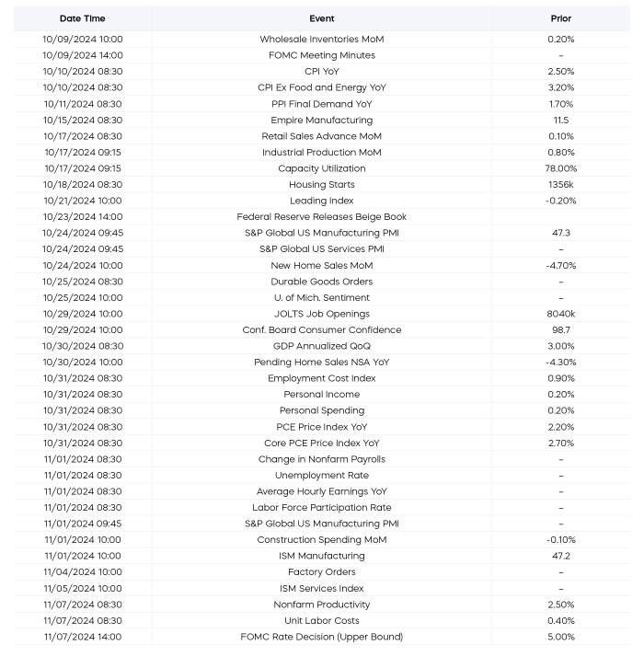This screenshot has height=668, width=644.
Task: Click the Date Time column header
Action: pos(82,18)
